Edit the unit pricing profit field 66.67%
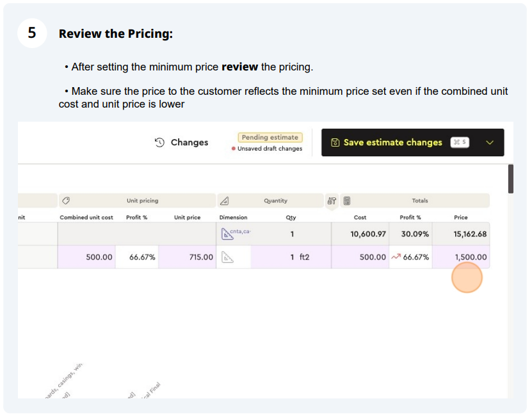This screenshot has height=417, width=532. [x=137, y=257]
